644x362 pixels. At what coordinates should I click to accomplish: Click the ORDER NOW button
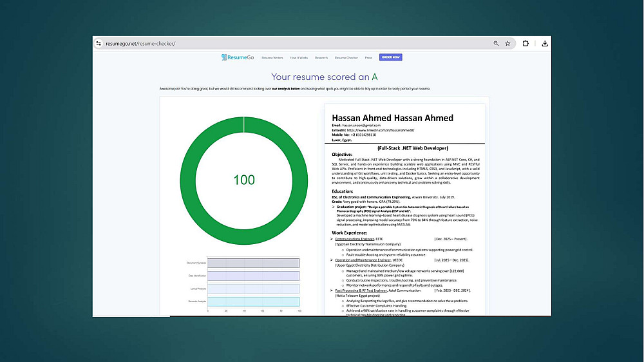tap(391, 57)
